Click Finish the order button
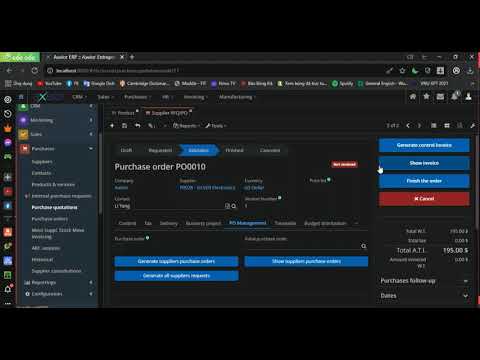This screenshot has width=480, height=360. tap(424, 181)
